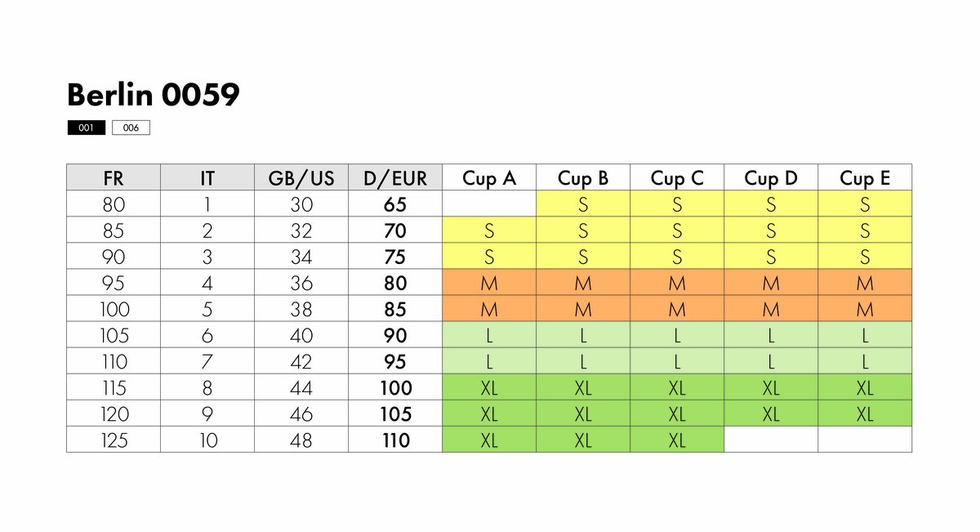Screen dimensions: 980x532
Task: Select the 001 color variant tab
Action: click(x=86, y=128)
